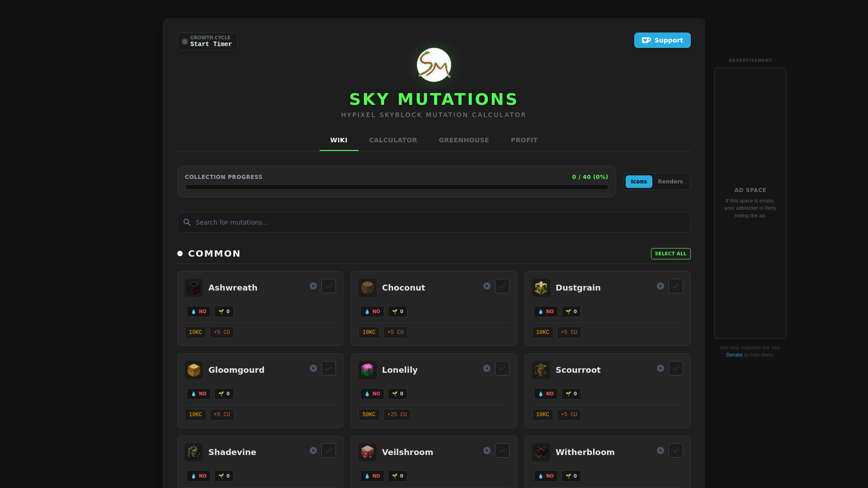Click the Support button

coord(662,40)
